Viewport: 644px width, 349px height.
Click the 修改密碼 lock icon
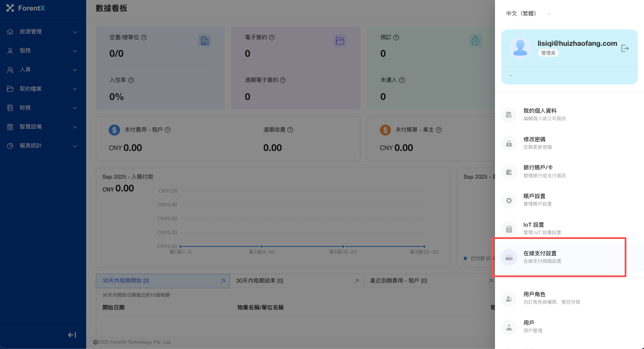pyautogui.click(x=509, y=143)
